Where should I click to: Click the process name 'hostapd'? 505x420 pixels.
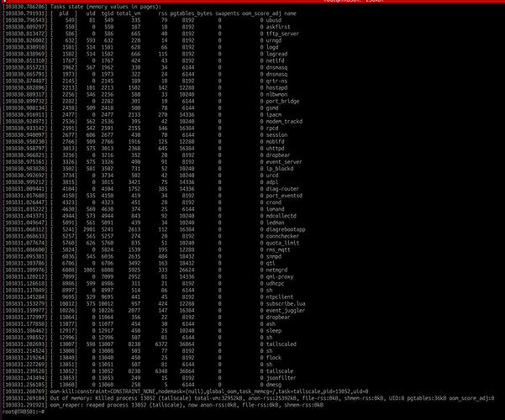tap(276, 88)
